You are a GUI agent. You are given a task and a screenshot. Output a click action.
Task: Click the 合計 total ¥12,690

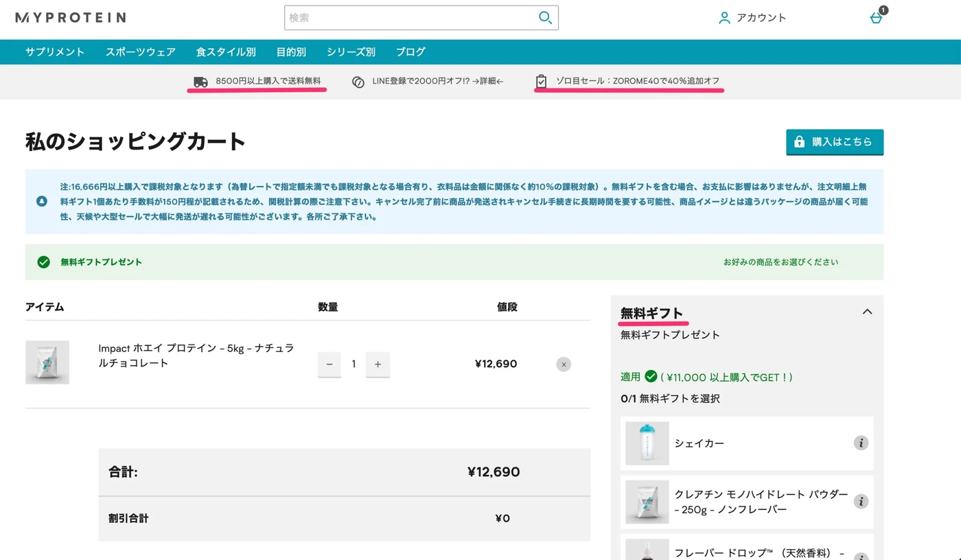pyautogui.click(x=494, y=472)
